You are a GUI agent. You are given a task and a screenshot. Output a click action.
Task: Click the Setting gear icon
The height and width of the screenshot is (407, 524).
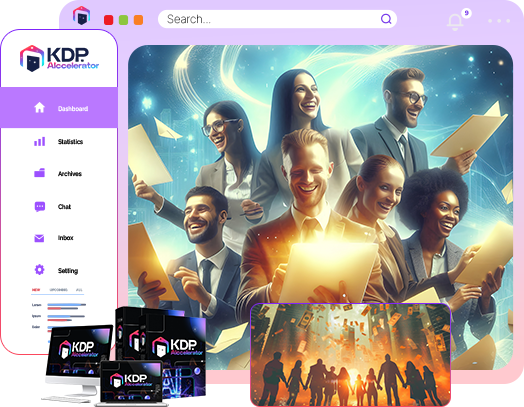[39, 269]
